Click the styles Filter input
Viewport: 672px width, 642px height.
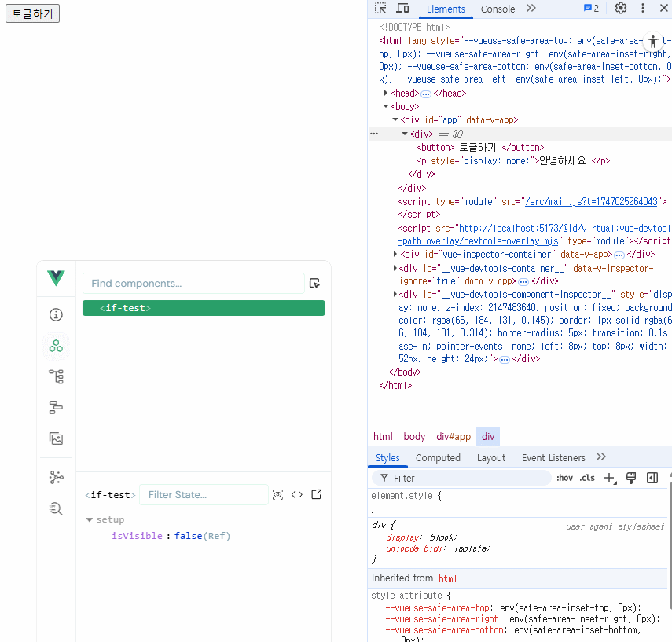[x=461, y=478]
